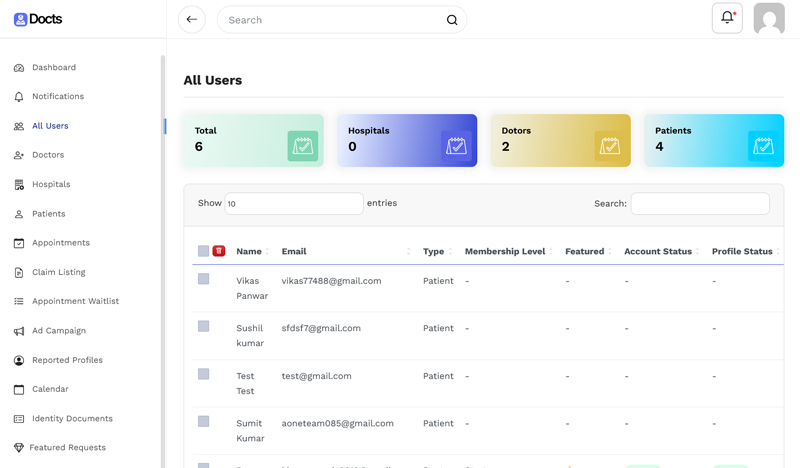800x468 pixels.
Task: Open Reported Profiles link
Action: tap(67, 360)
